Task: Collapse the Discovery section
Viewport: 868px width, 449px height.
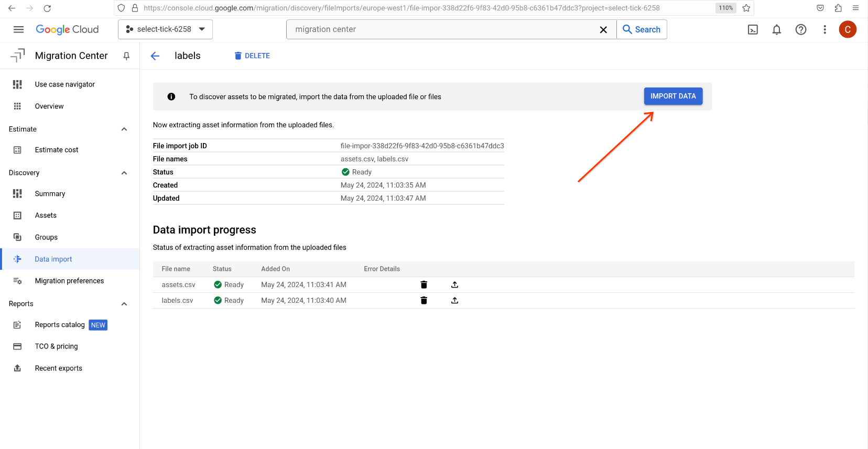Action: tap(124, 173)
